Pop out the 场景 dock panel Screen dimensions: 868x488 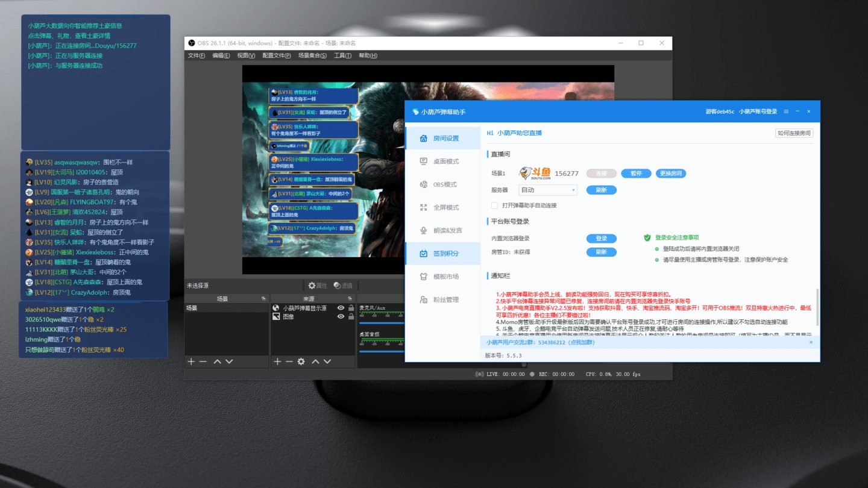[263, 299]
